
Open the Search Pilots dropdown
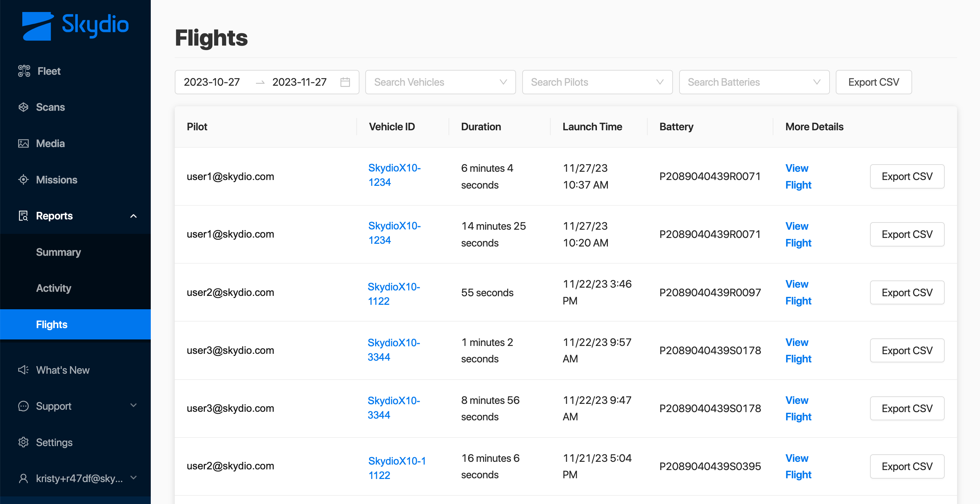click(x=597, y=82)
